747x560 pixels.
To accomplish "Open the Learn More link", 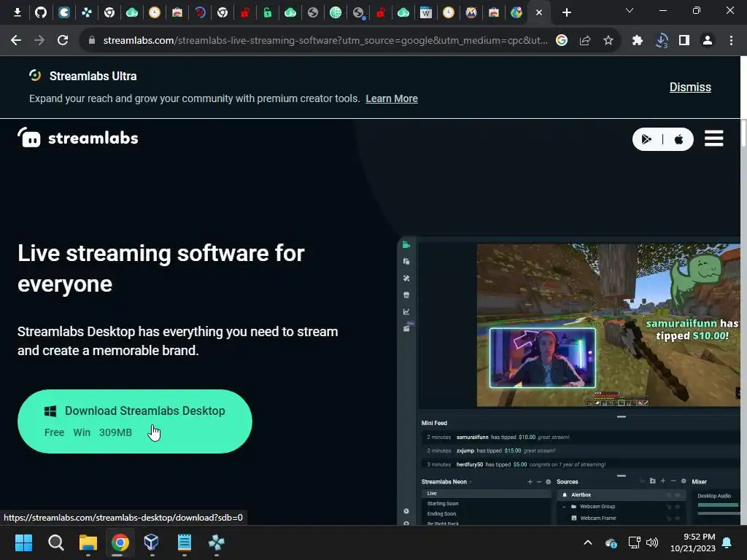I will [392, 98].
